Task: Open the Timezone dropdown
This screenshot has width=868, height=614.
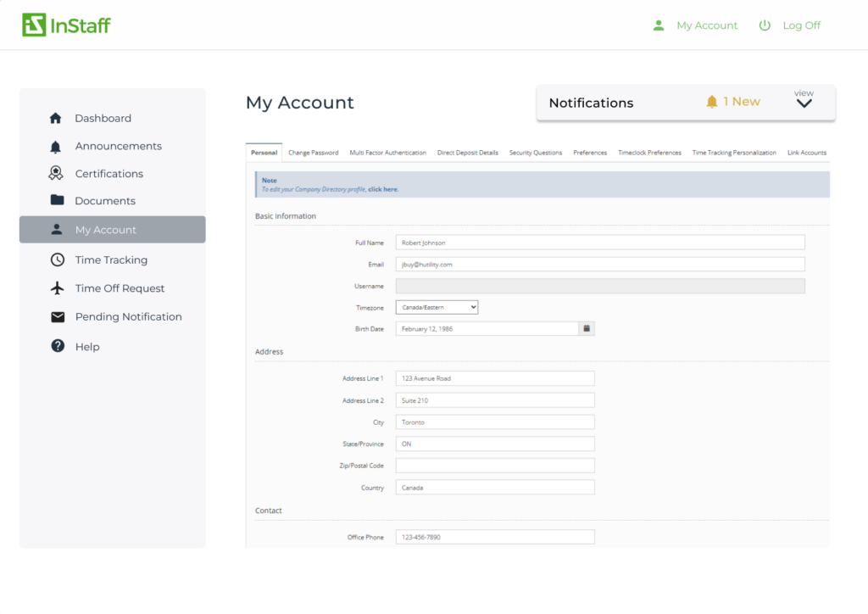Action: click(x=437, y=307)
